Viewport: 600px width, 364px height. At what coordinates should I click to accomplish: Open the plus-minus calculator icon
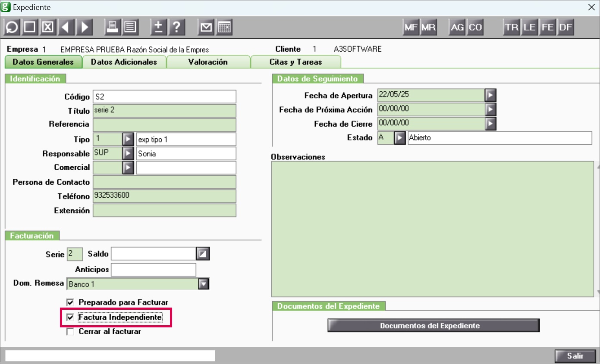click(x=158, y=28)
